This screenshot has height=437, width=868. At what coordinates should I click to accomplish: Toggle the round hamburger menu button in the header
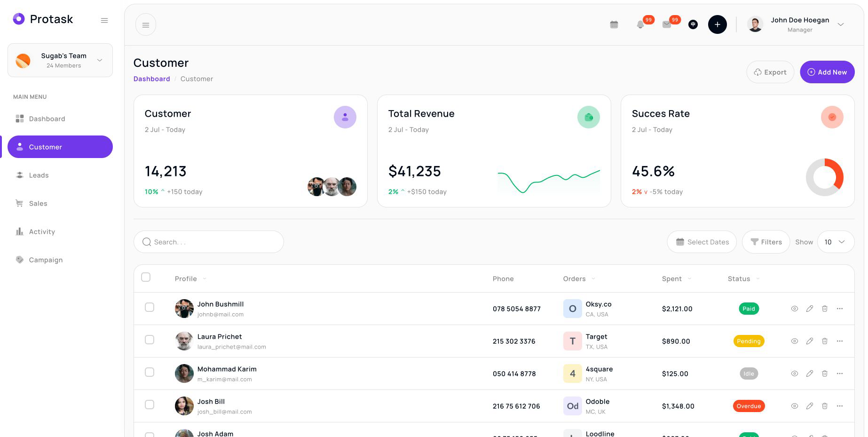pos(146,25)
